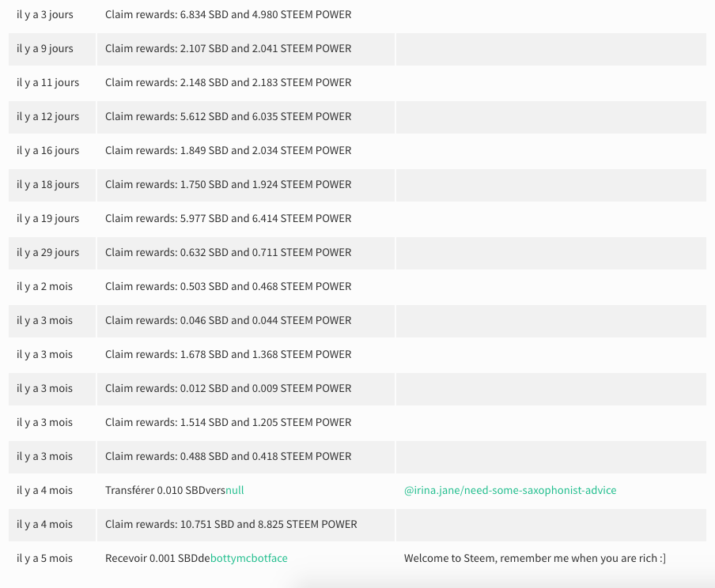
Task: Select the 'il y a 18 jours' timestamp
Action: pos(48,185)
